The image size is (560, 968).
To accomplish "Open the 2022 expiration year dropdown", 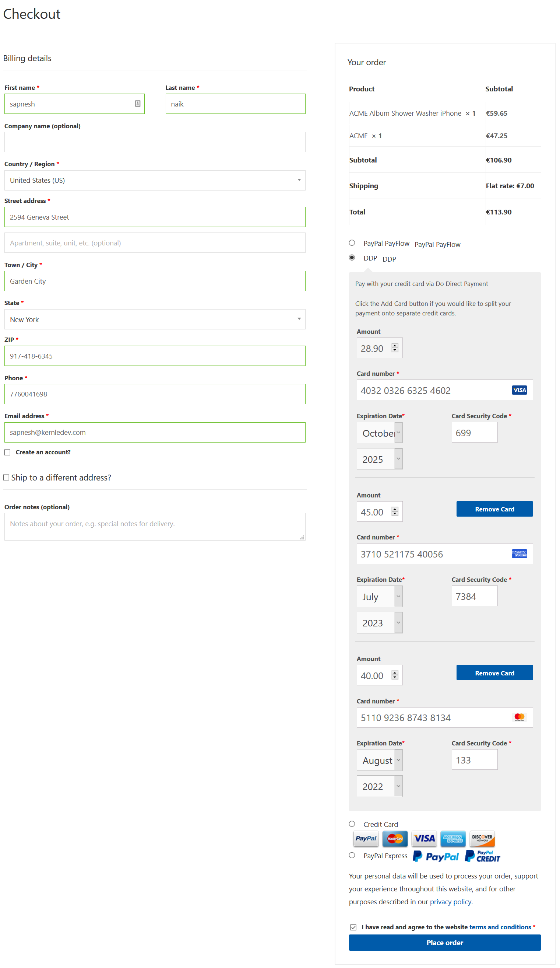I will 380,787.
